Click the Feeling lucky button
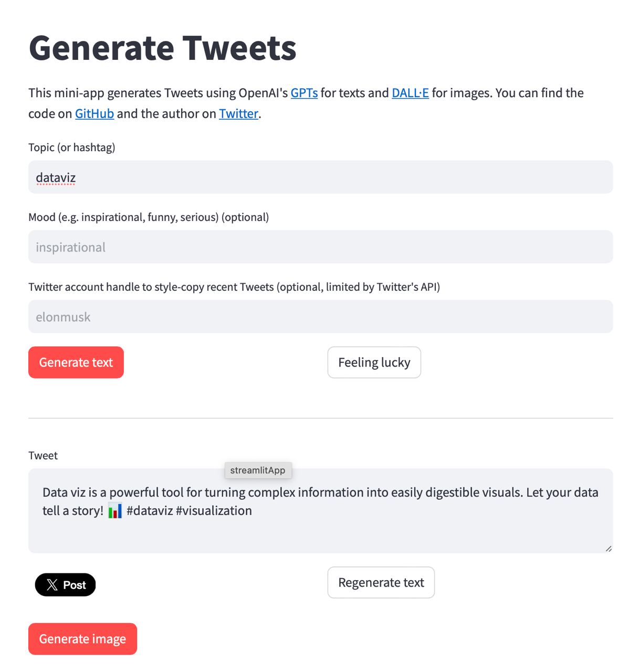This screenshot has height=672, width=639. [x=374, y=362]
